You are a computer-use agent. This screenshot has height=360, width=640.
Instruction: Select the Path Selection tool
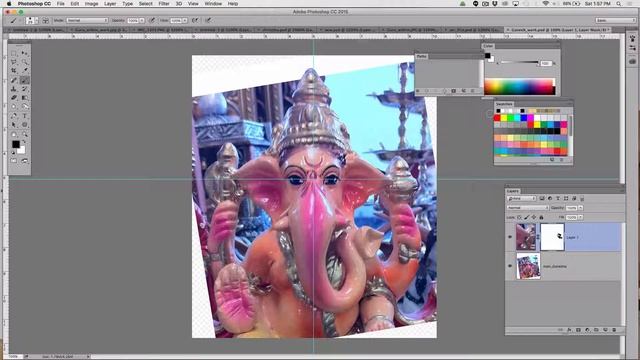coord(14,125)
